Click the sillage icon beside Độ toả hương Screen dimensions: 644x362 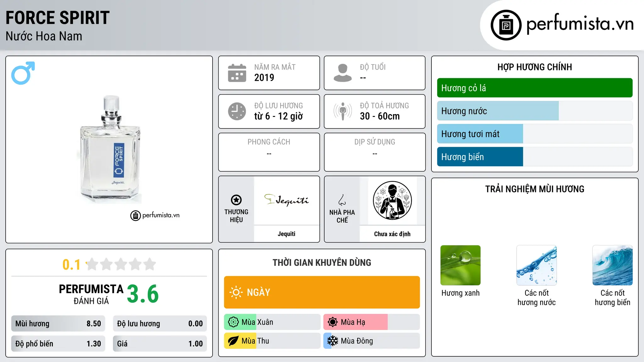click(343, 111)
